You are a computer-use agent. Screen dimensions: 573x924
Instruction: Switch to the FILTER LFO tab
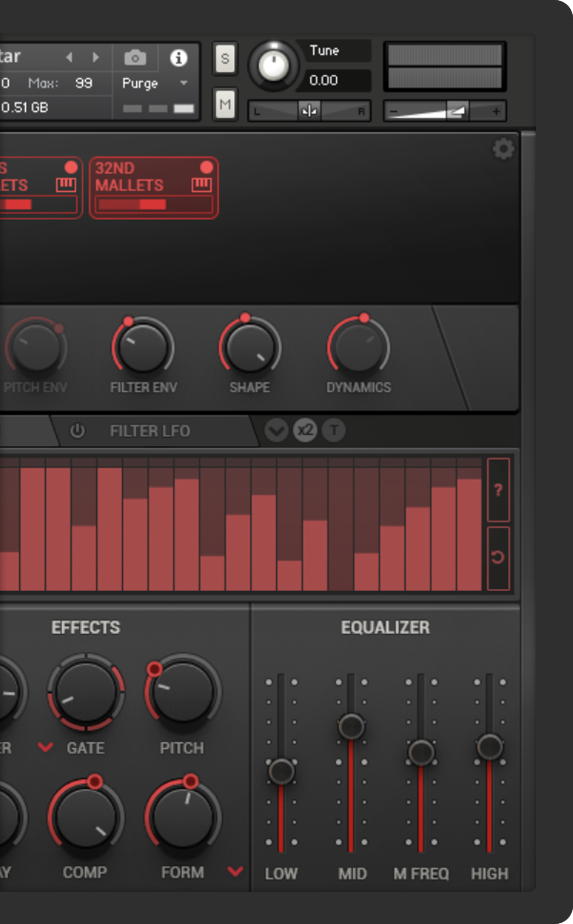[x=150, y=431]
